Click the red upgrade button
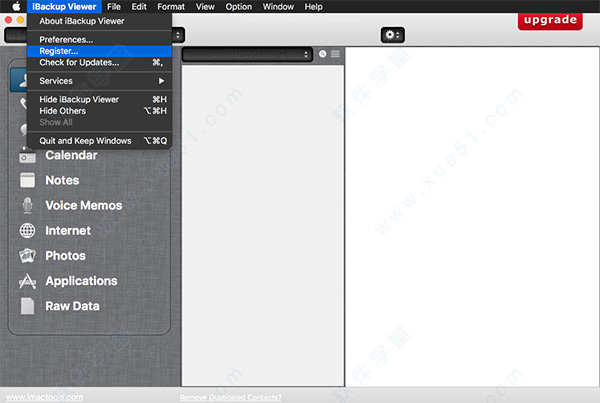This screenshot has height=403, width=600. (x=550, y=20)
